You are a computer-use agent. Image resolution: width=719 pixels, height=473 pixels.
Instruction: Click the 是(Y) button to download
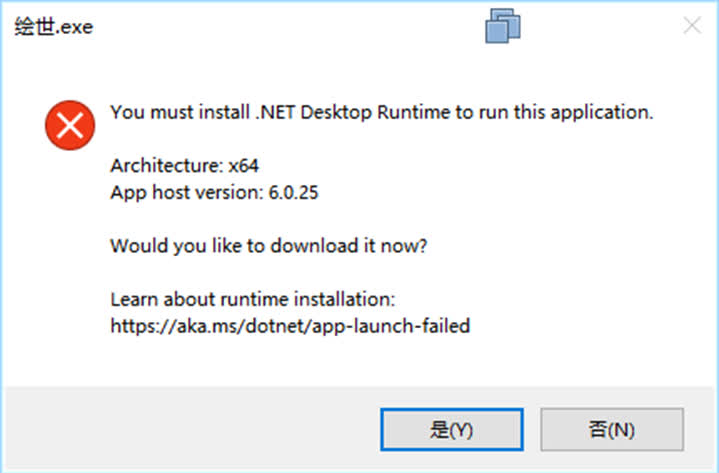click(x=451, y=430)
